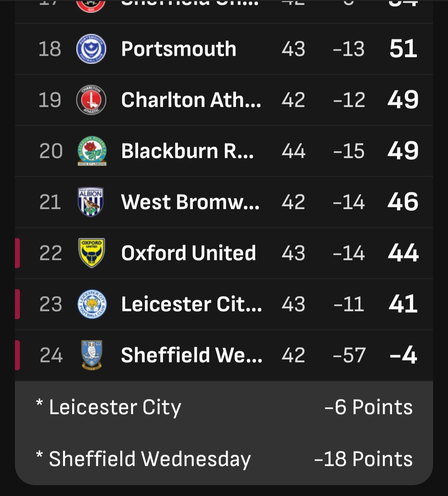This screenshot has height=496, width=448.
Task: Click the partially visible crest at top
Action: (91, 5)
